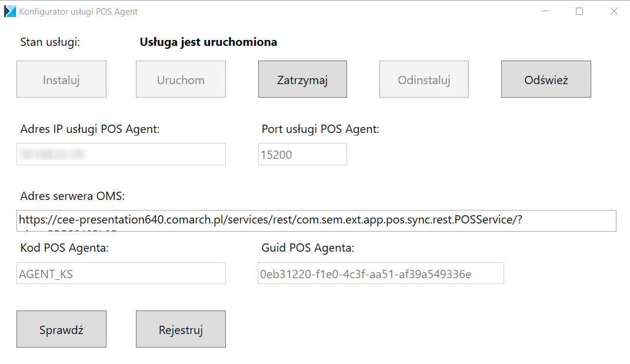The width and height of the screenshot is (630, 364).
Task: Maximize the configurator window
Action: 579,11
